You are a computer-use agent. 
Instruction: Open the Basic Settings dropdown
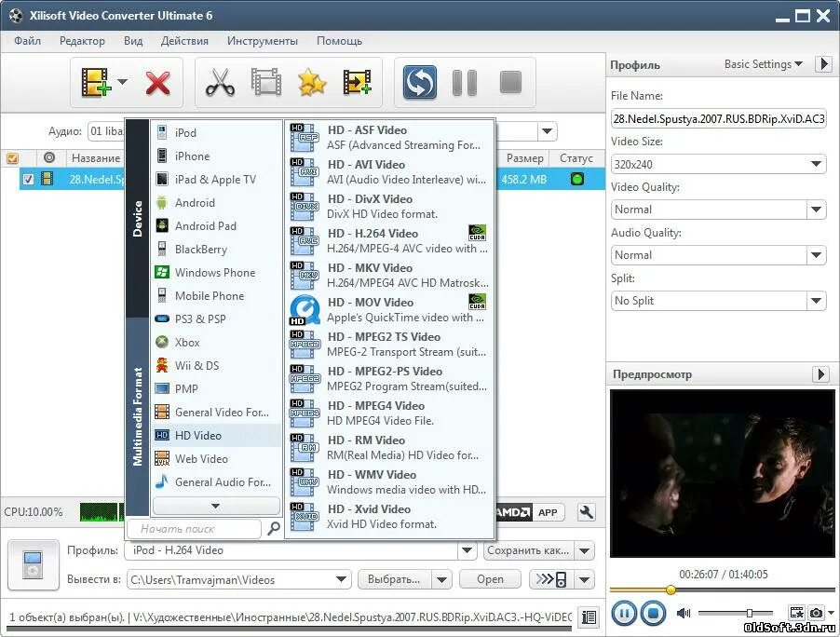coord(764,64)
